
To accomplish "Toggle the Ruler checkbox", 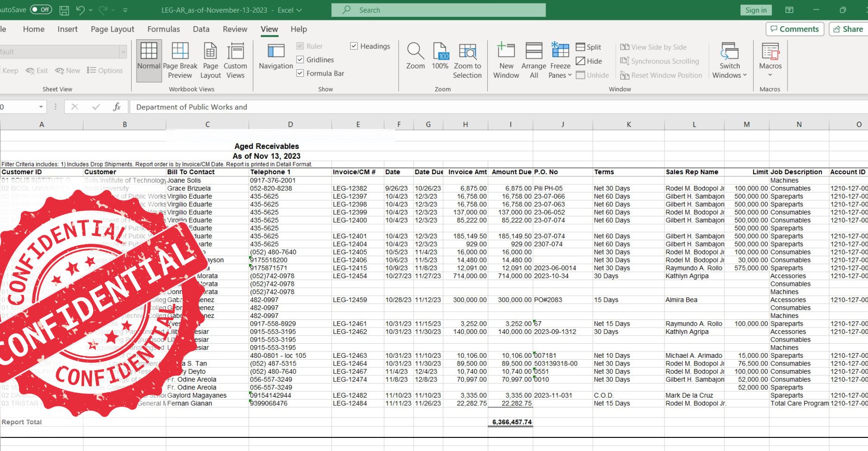I will pyautogui.click(x=300, y=46).
